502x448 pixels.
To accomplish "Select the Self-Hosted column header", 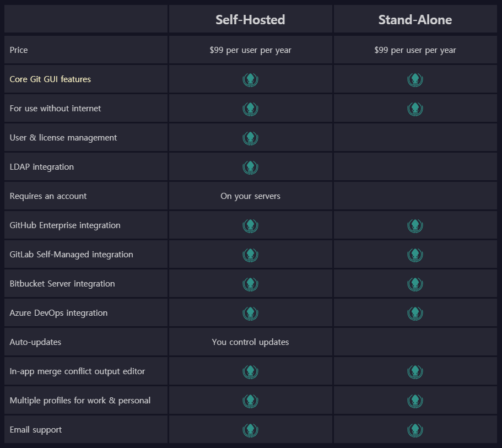I will (x=250, y=20).
